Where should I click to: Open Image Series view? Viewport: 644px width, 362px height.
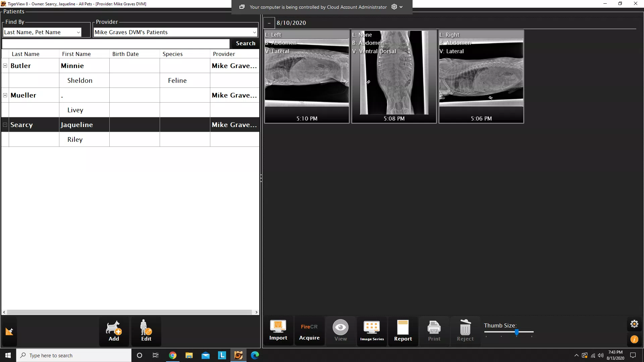(372, 330)
